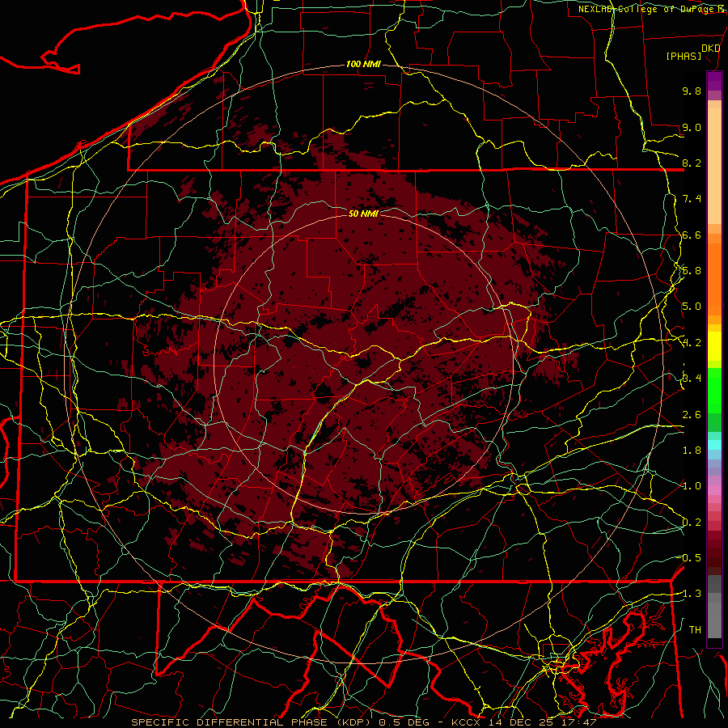The width and height of the screenshot is (728, 728).
Task: Click the 5.8 value on the color scale
Action: click(692, 271)
